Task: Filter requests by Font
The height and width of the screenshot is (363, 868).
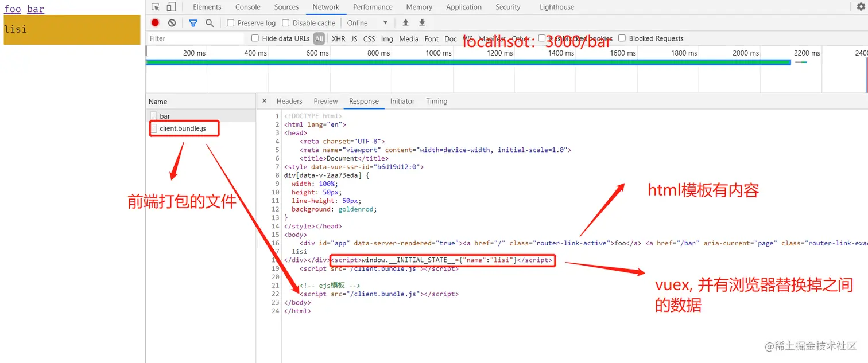Action: (432, 38)
